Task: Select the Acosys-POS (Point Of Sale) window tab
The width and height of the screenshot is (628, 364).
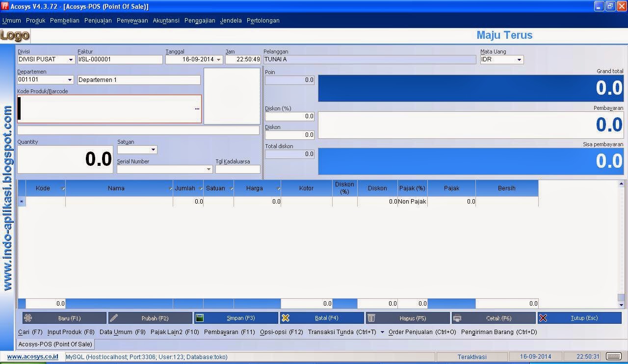Action: 55,344
